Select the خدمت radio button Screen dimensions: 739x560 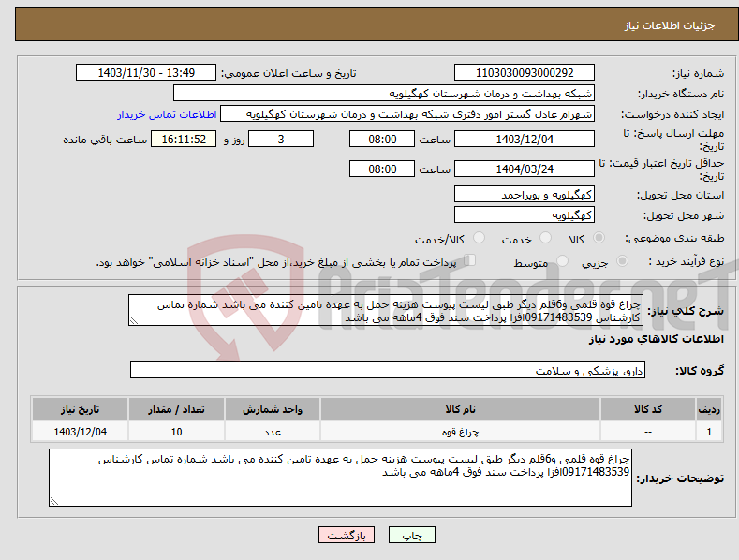(x=545, y=238)
